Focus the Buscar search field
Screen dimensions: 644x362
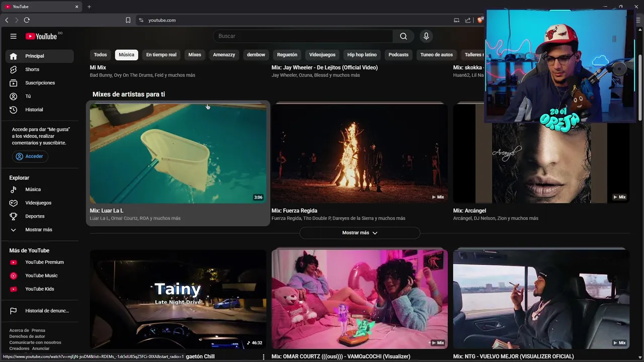click(303, 36)
